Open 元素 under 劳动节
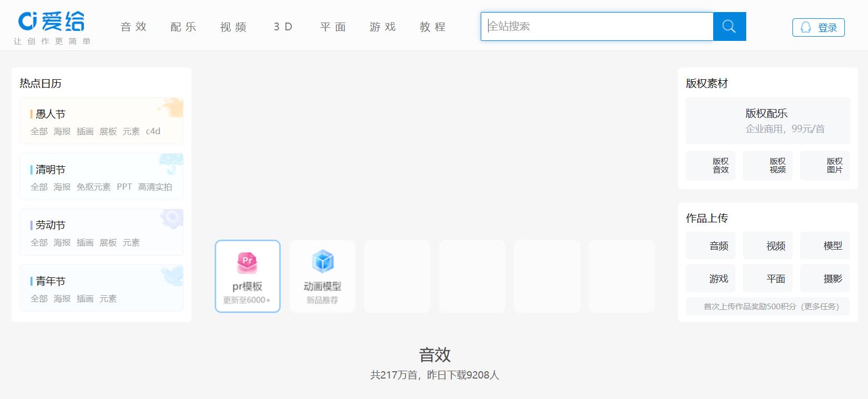 click(x=131, y=242)
